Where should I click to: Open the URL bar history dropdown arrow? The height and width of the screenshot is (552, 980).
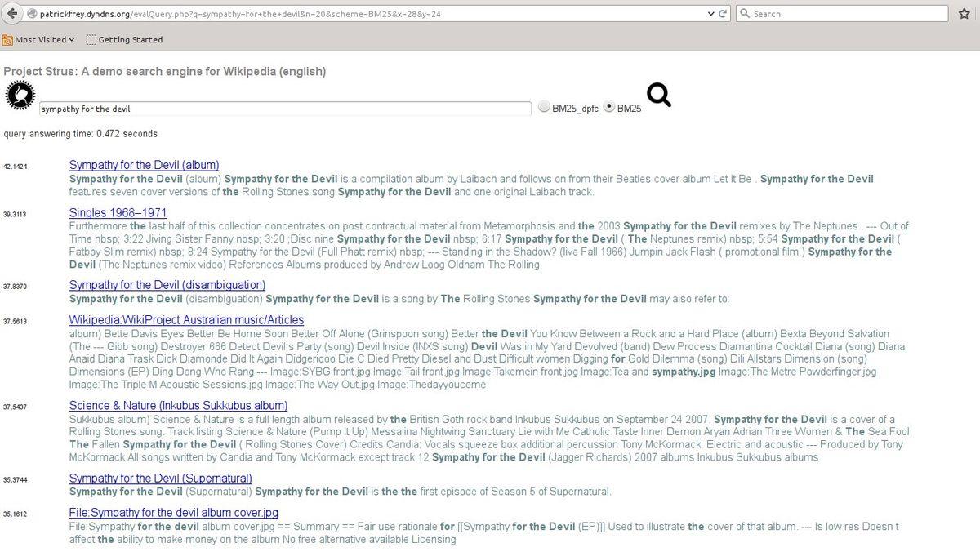[710, 14]
